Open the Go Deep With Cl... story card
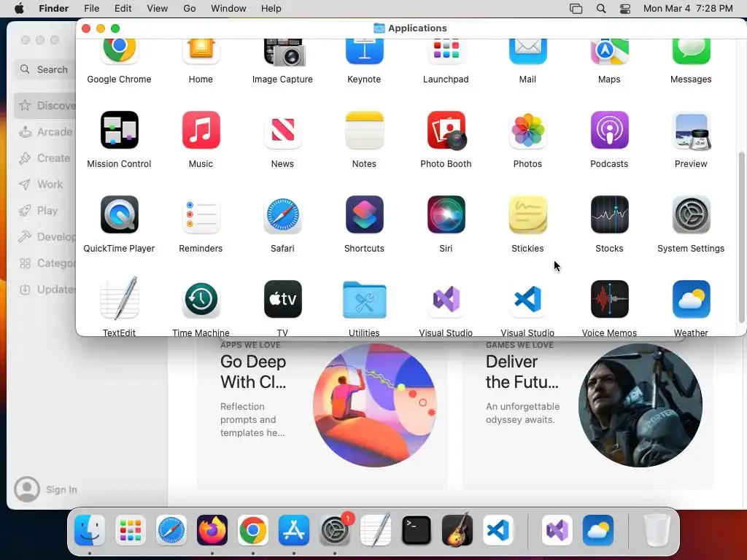This screenshot has width=747, height=560. tap(322, 413)
